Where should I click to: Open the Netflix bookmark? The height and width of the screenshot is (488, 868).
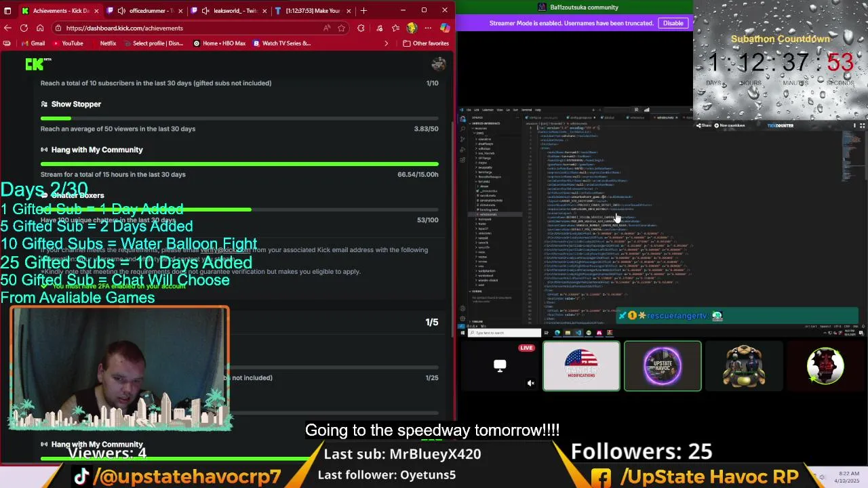pyautogui.click(x=103, y=43)
